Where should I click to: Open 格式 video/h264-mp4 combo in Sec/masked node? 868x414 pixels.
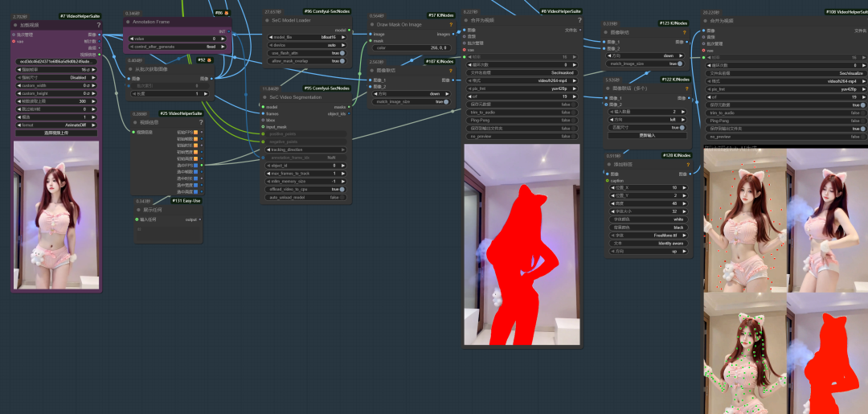[x=522, y=80]
